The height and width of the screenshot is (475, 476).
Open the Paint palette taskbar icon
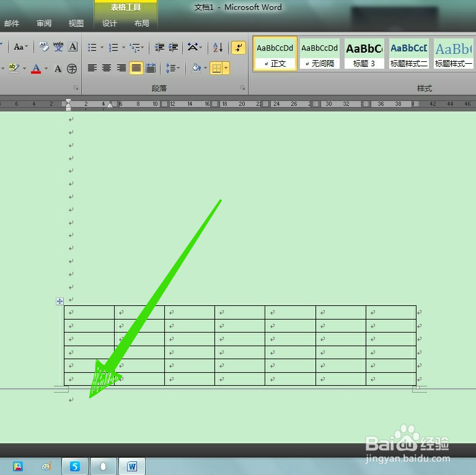point(46,466)
